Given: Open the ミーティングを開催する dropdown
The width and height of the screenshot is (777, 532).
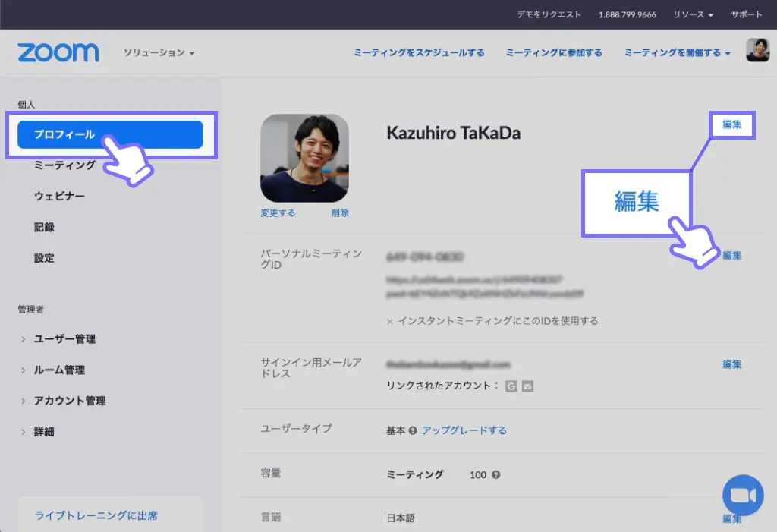Looking at the screenshot, I should (675, 53).
